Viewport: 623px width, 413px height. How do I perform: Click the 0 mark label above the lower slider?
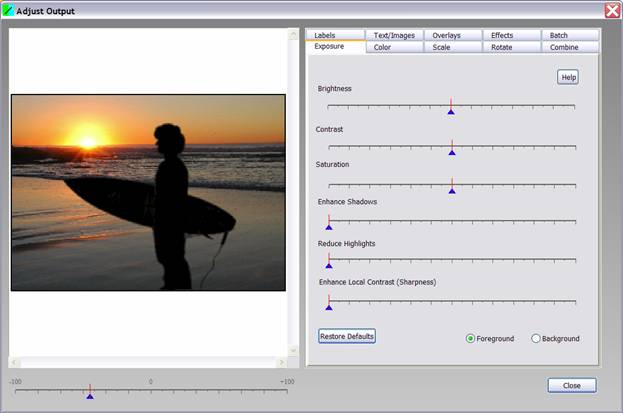click(x=151, y=382)
